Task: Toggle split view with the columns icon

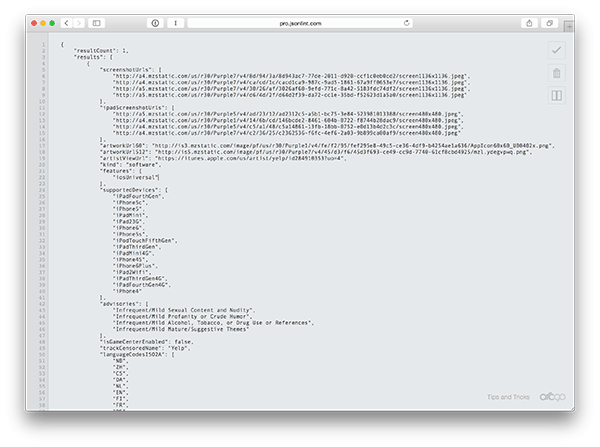Action: (556, 96)
